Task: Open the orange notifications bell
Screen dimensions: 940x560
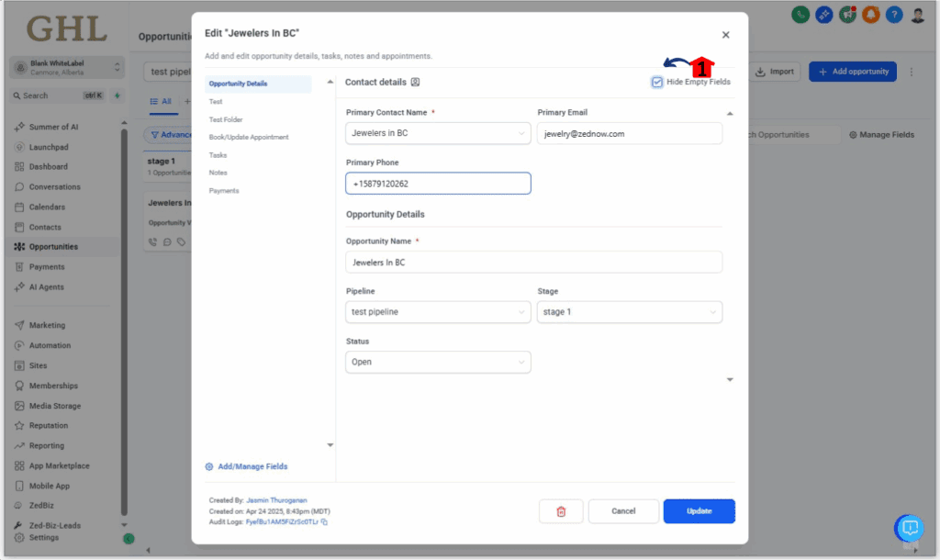Action: [870, 15]
